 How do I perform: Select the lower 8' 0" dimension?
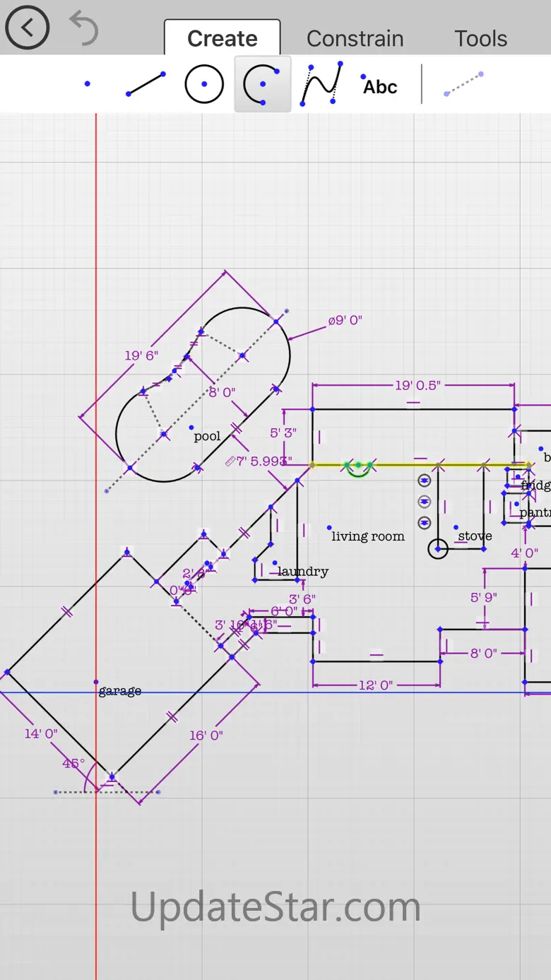pyautogui.click(x=484, y=654)
